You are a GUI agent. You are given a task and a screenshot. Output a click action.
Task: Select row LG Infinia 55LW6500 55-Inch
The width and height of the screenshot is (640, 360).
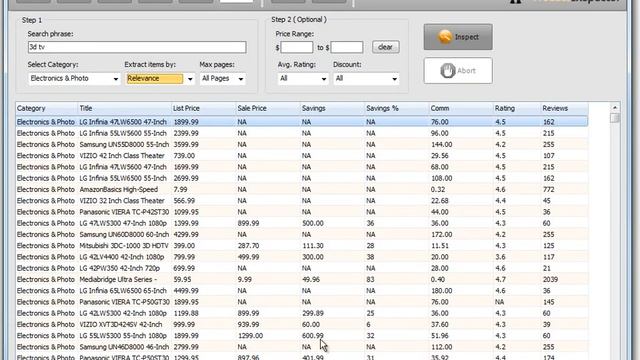(x=302, y=178)
